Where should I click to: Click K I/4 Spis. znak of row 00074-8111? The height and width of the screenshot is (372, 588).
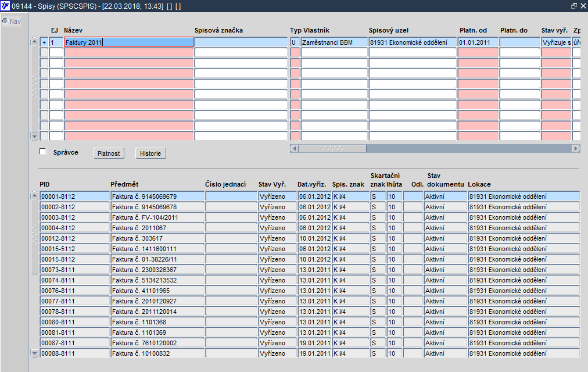350,280
